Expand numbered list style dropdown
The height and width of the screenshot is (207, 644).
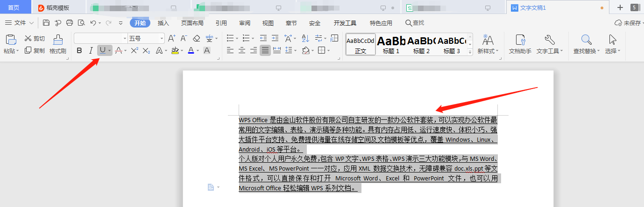(x=253, y=38)
